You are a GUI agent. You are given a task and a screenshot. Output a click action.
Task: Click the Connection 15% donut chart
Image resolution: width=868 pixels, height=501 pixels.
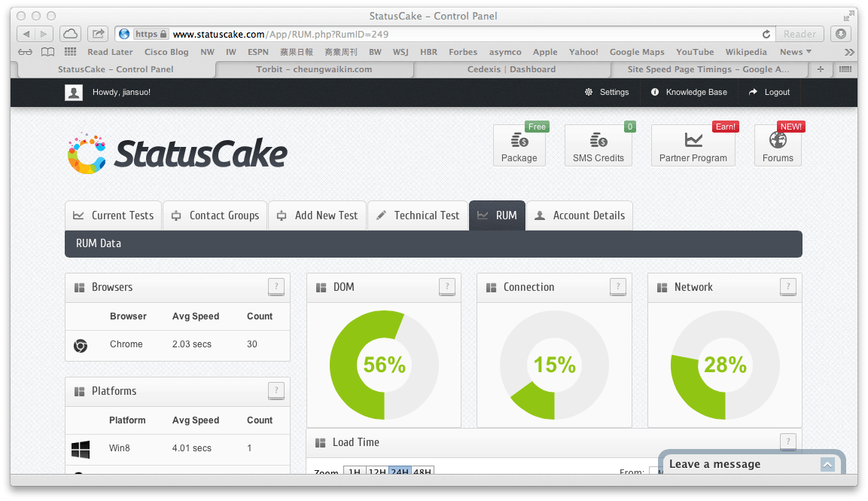(554, 365)
